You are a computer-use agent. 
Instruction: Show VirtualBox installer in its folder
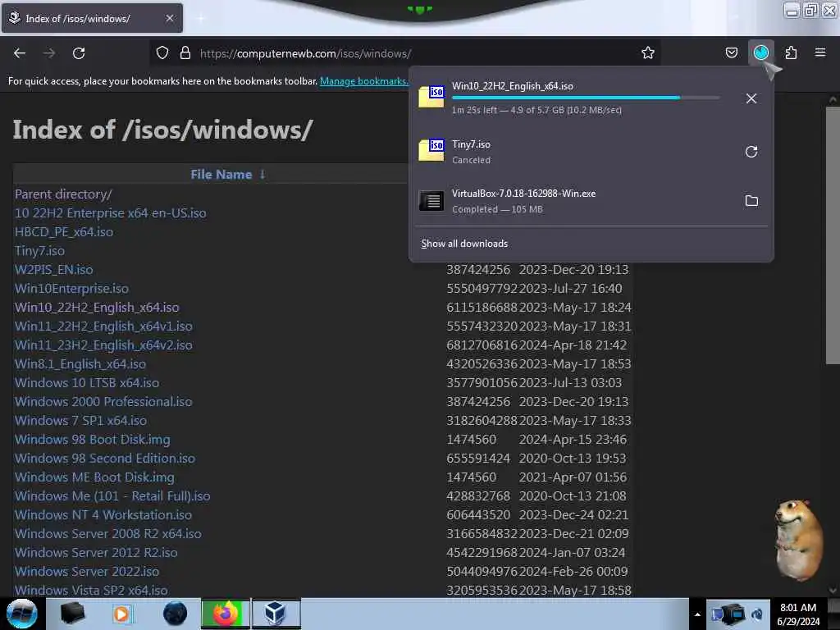751,201
